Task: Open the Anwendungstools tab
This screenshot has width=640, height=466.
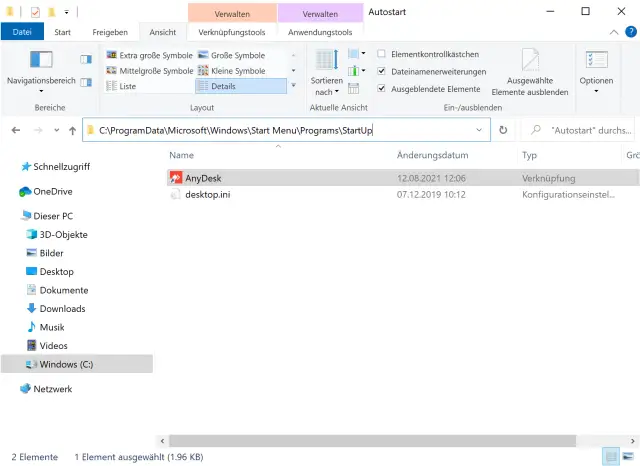Action: pyautogui.click(x=320, y=32)
